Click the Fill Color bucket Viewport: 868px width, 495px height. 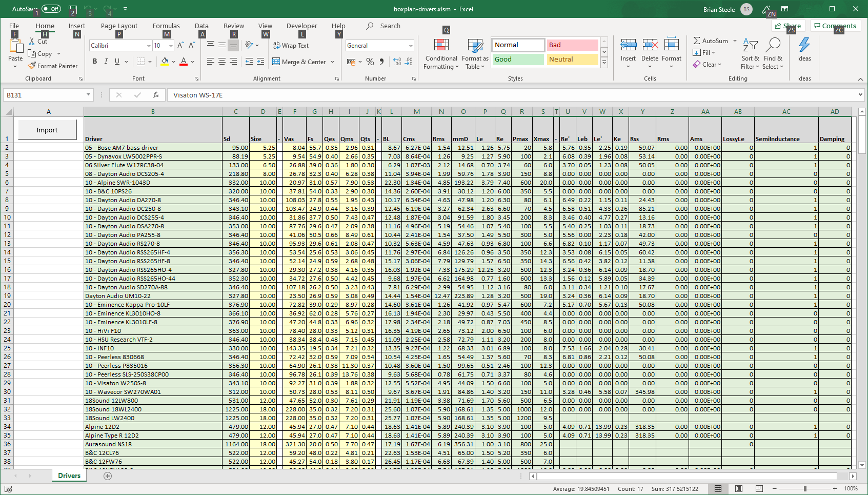165,62
